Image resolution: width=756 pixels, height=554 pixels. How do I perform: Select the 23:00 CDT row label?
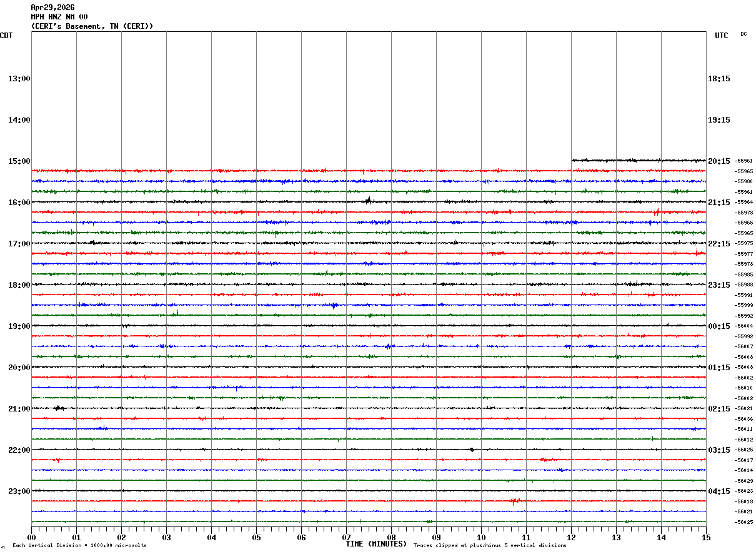19,491
